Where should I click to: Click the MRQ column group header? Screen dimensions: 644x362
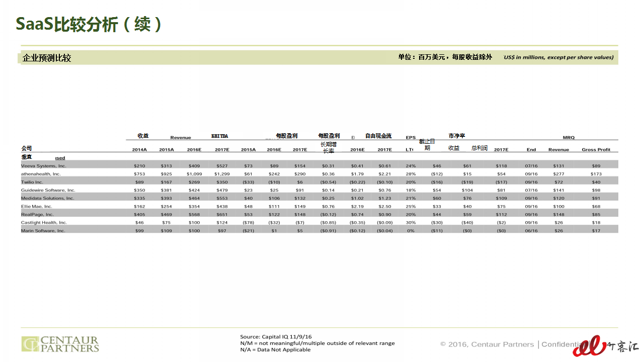coord(569,137)
